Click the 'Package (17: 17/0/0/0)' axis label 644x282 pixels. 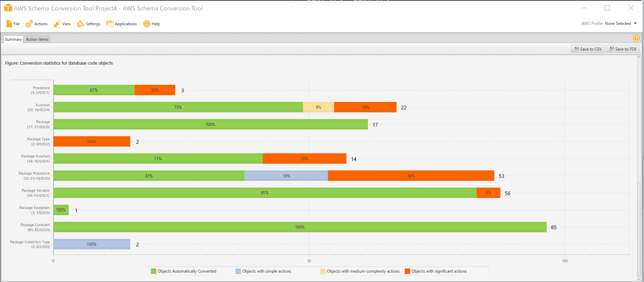(x=38, y=125)
